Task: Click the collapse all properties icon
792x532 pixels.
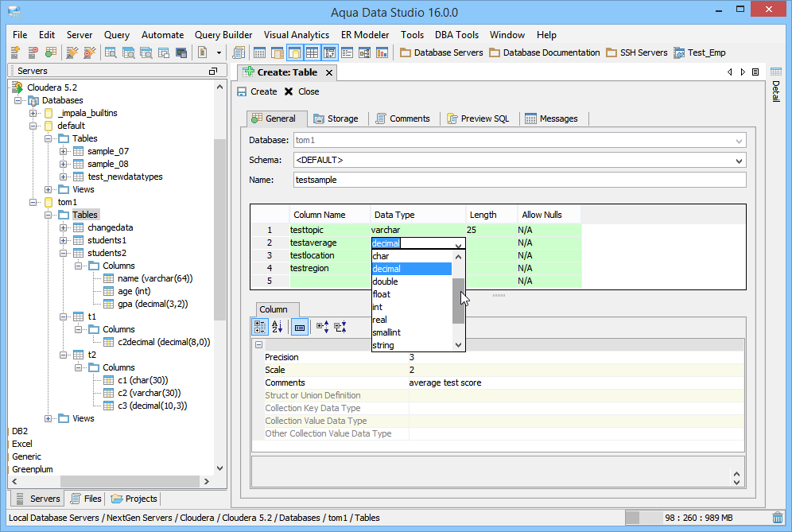Action: click(340, 326)
